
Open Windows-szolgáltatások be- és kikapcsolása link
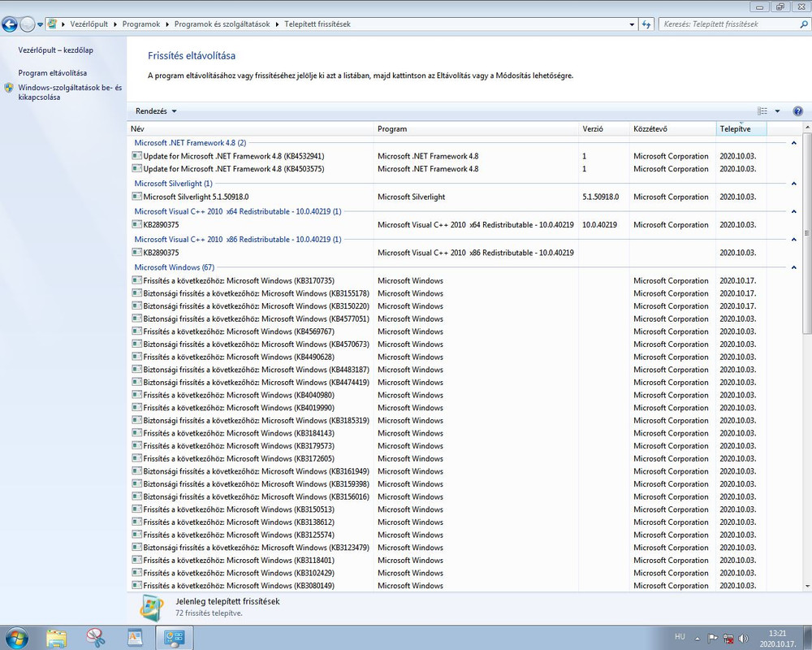tap(70, 93)
